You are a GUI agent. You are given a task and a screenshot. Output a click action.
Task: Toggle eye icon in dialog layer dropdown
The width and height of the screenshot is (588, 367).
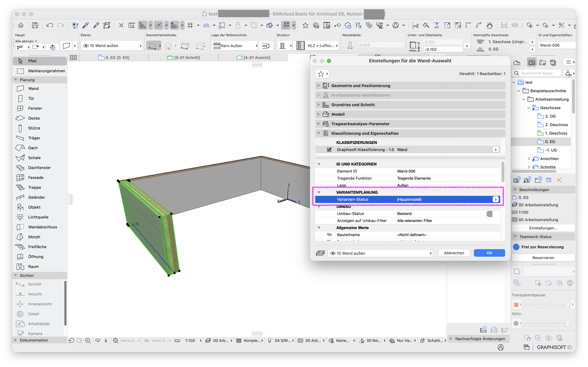coord(333,253)
